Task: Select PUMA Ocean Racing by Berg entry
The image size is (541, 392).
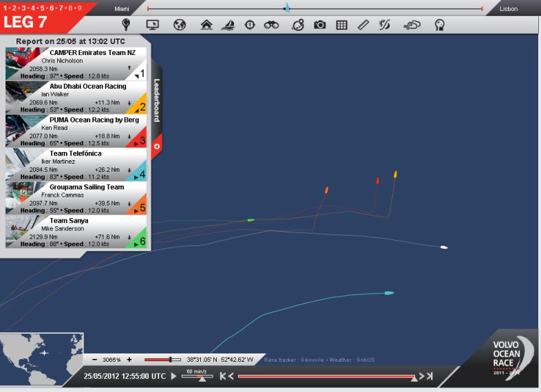Action: [x=76, y=131]
